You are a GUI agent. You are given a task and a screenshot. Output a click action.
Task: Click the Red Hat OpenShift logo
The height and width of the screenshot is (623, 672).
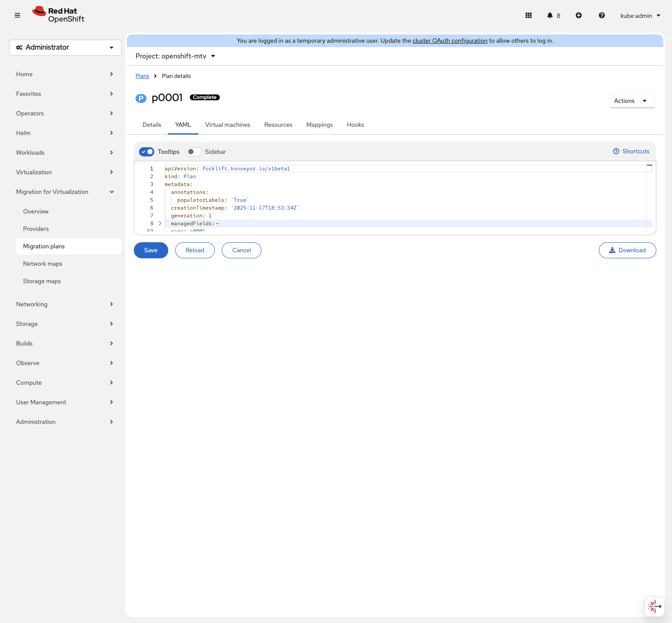coord(58,15)
